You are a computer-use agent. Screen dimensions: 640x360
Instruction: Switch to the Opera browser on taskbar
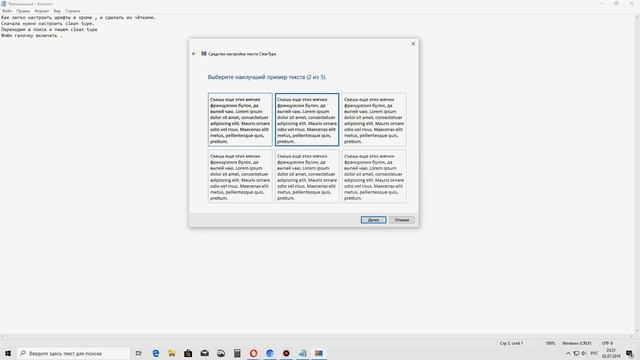coord(253,353)
